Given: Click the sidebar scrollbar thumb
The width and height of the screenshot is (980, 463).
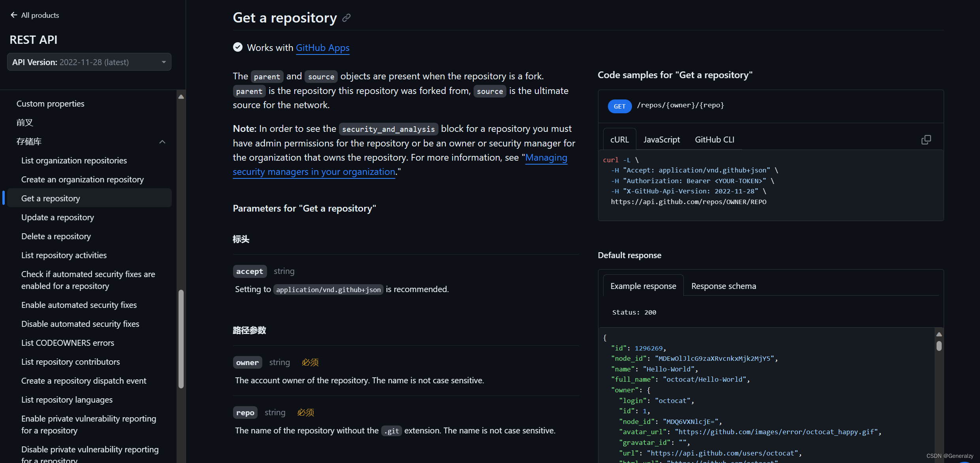Looking at the screenshot, I should click(x=181, y=339).
